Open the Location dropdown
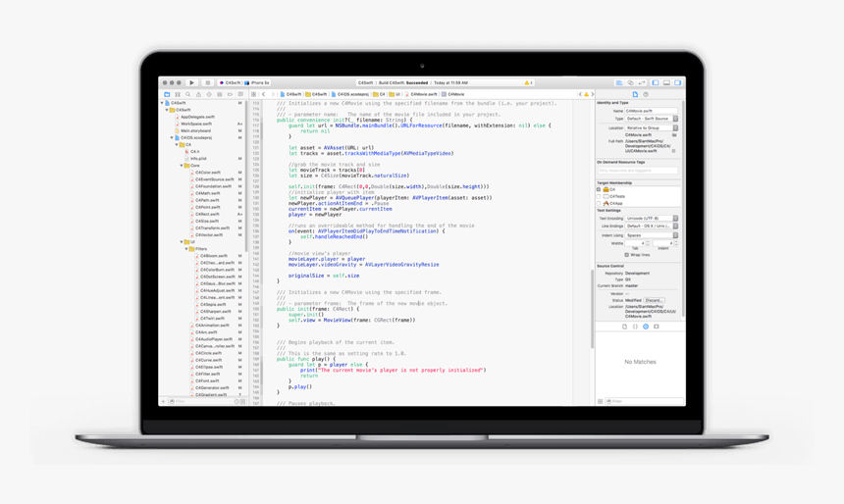Viewport: 844px width, 504px height. pos(652,128)
